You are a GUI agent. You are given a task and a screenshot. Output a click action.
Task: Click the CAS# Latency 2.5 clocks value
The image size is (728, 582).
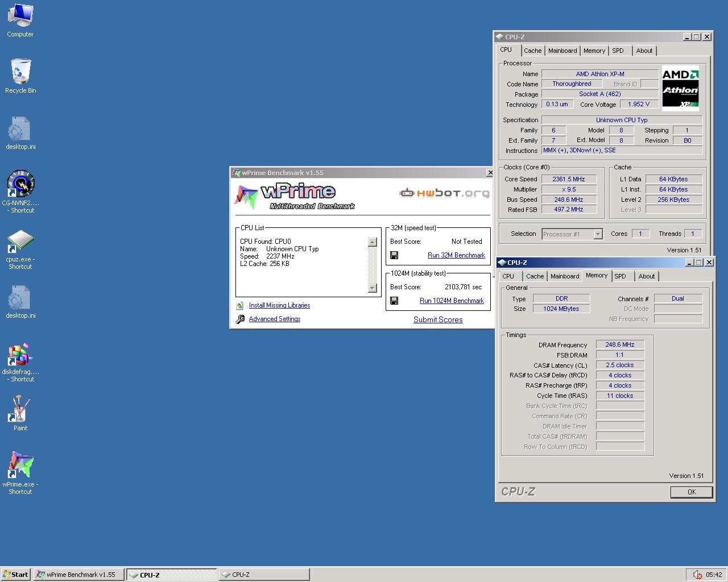tap(620, 365)
